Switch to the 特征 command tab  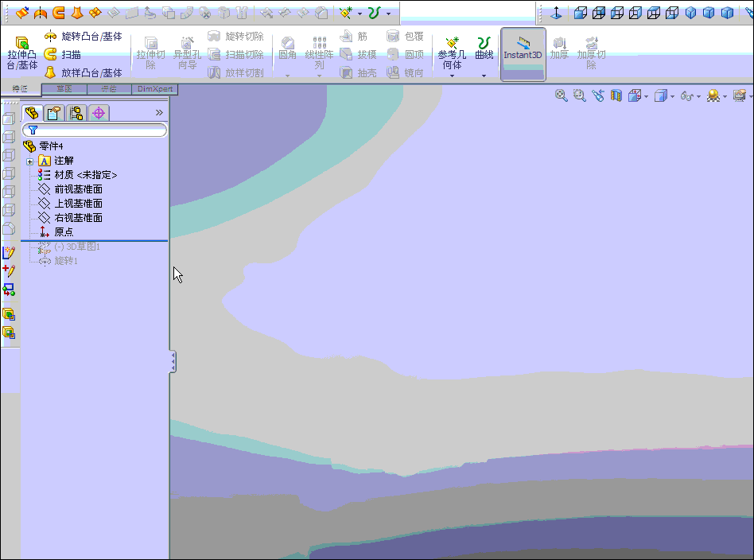click(x=20, y=88)
